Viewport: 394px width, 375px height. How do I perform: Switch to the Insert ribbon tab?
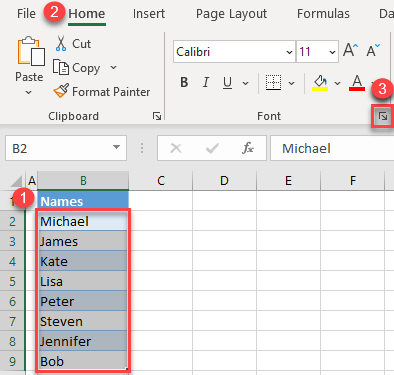coord(149,14)
